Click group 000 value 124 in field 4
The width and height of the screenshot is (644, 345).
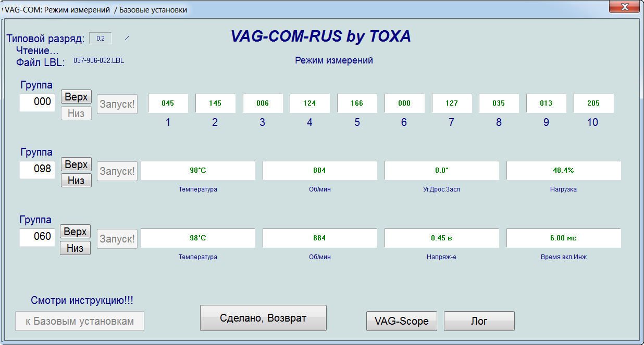coord(309,103)
